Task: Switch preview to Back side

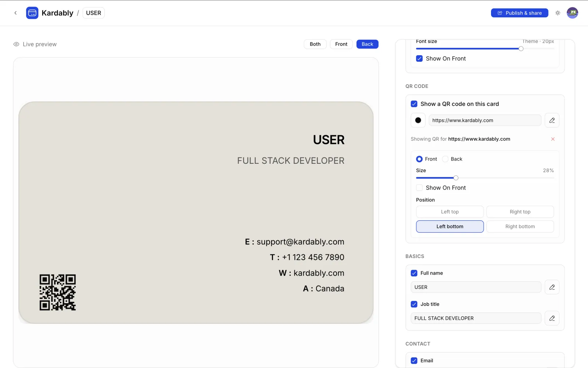Action: click(x=367, y=44)
